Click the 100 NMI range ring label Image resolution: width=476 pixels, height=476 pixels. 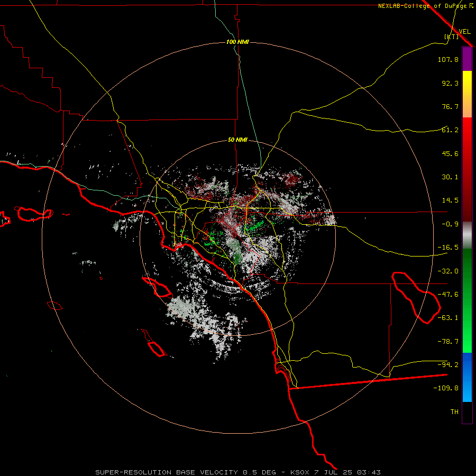click(x=237, y=42)
